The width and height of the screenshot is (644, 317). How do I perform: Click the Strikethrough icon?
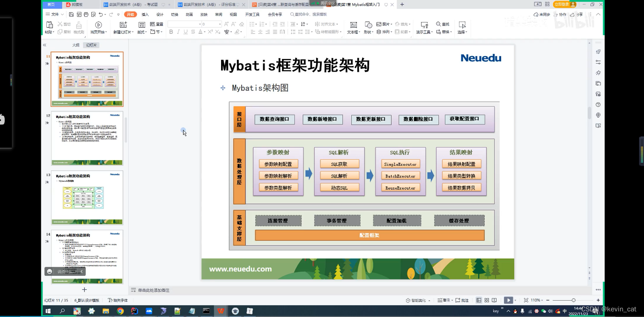point(193,32)
